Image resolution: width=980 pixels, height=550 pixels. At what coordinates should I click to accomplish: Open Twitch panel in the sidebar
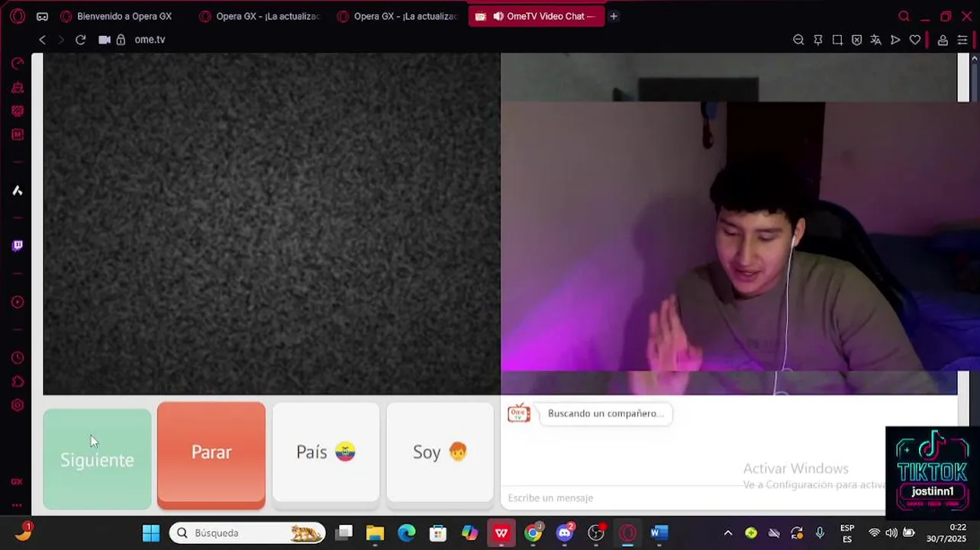(18, 246)
